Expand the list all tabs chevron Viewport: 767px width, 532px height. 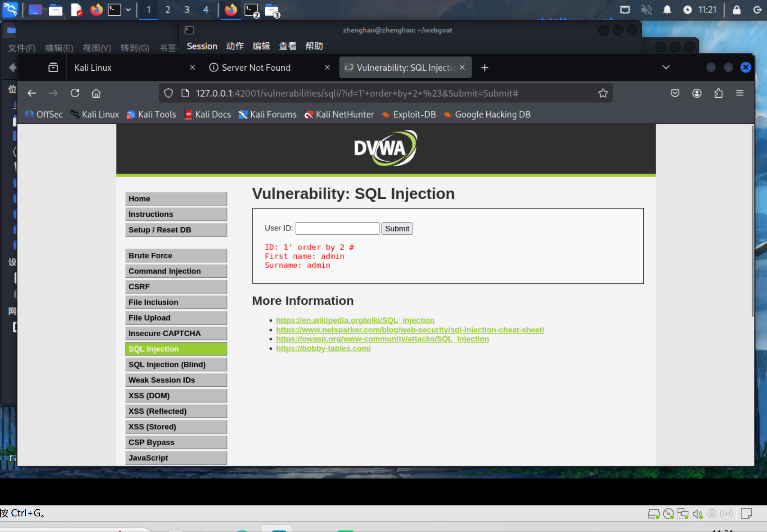666,67
